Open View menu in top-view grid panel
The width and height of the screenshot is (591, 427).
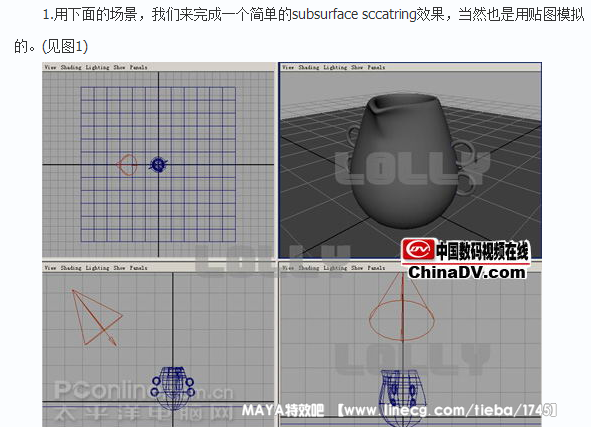click(x=50, y=67)
